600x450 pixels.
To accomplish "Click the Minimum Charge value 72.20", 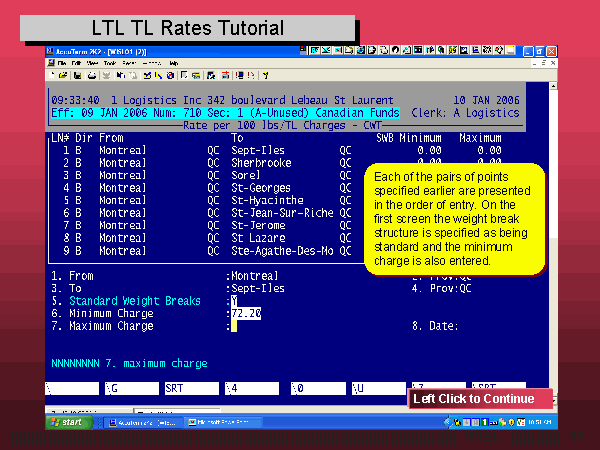I will tap(246, 313).
